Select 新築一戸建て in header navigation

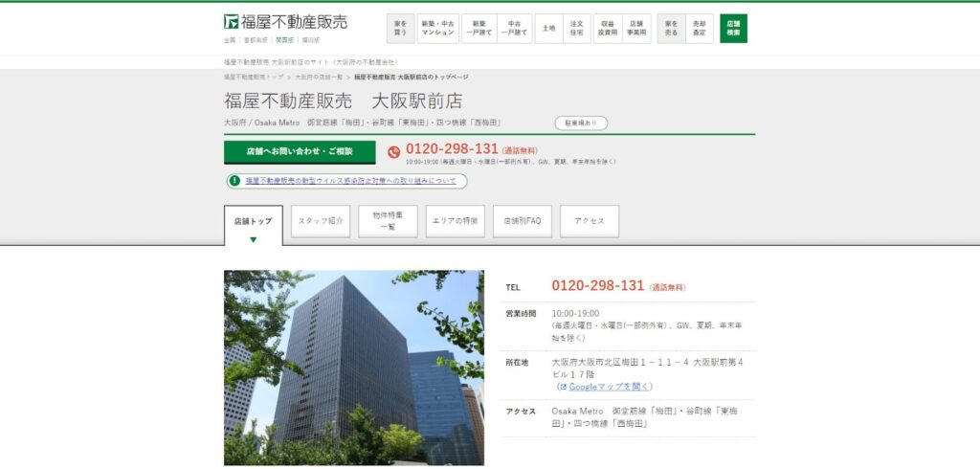click(479, 28)
